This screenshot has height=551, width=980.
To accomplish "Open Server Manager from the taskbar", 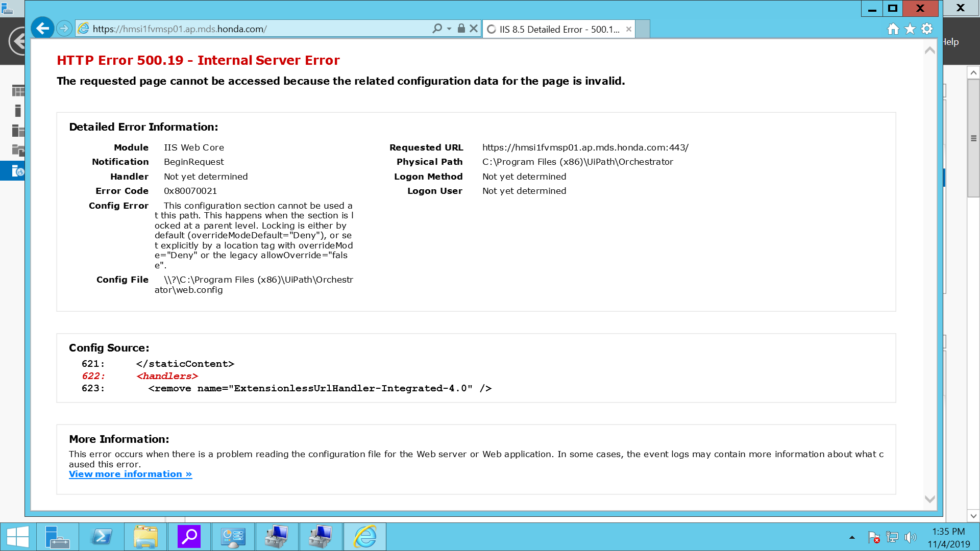I will (58, 537).
